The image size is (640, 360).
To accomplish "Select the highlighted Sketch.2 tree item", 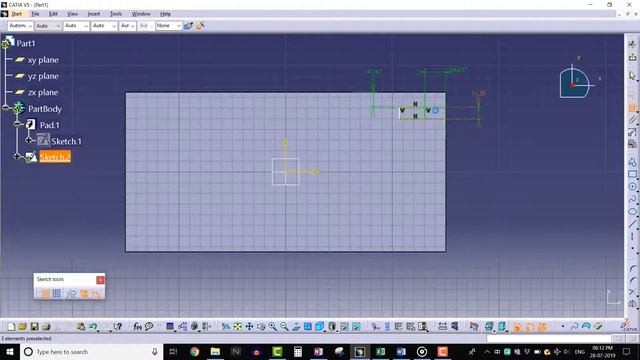I will (x=55, y=157).
